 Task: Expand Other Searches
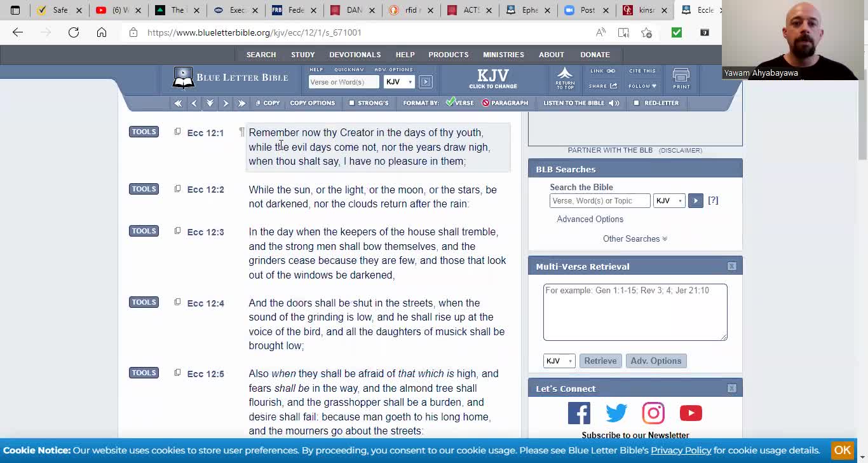pyautogui.click(x=635, y=239)
